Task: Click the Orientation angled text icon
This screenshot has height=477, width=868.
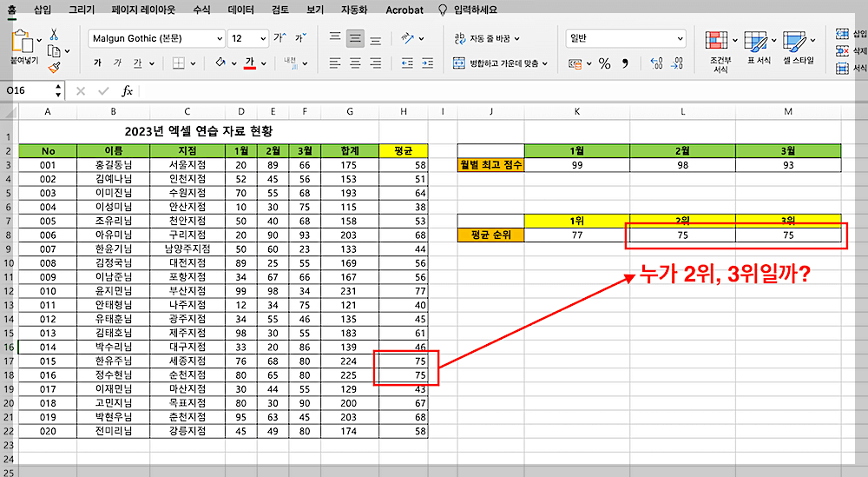Action: coord(407,38)
